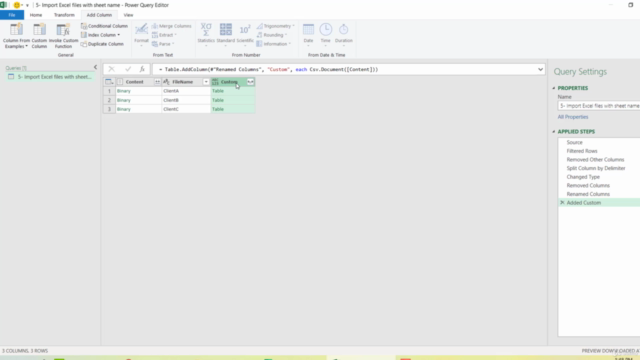Confirm formula with check mark
Viewport: 640px width, 360px height.
pyautogui.click(x=128, y=69)
